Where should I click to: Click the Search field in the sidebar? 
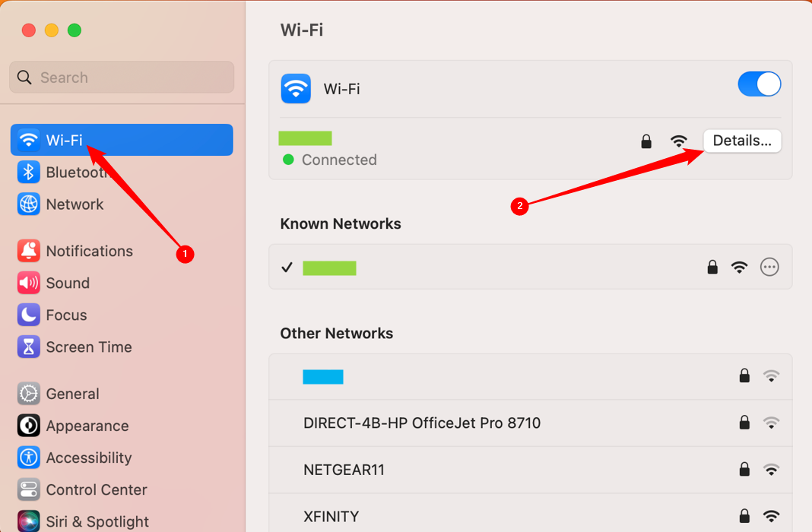click(122, 77)
